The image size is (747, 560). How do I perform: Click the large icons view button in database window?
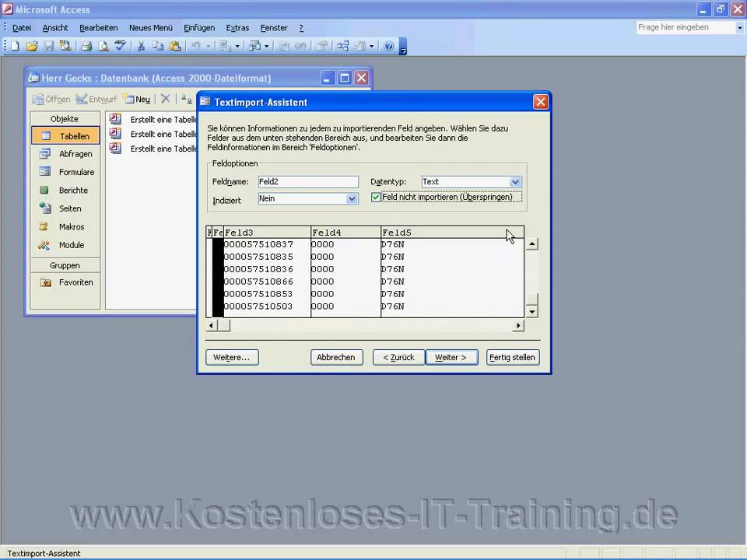click(x=186, y=99)
